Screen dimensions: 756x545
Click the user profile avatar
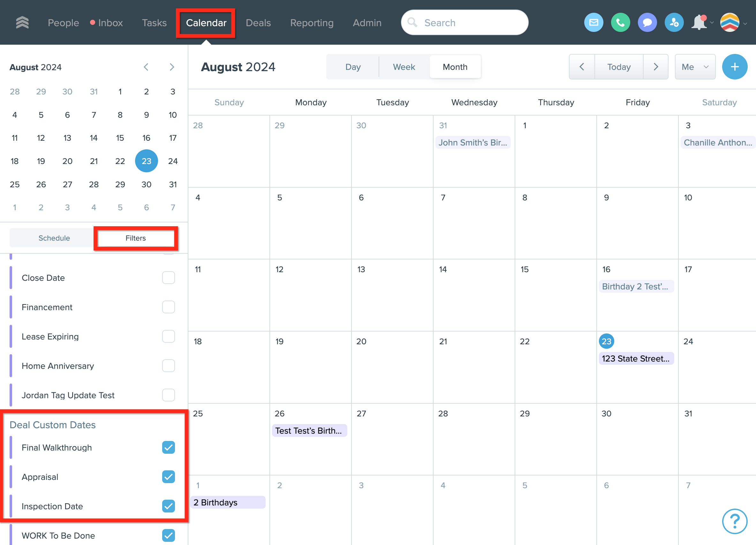[730, 23]
